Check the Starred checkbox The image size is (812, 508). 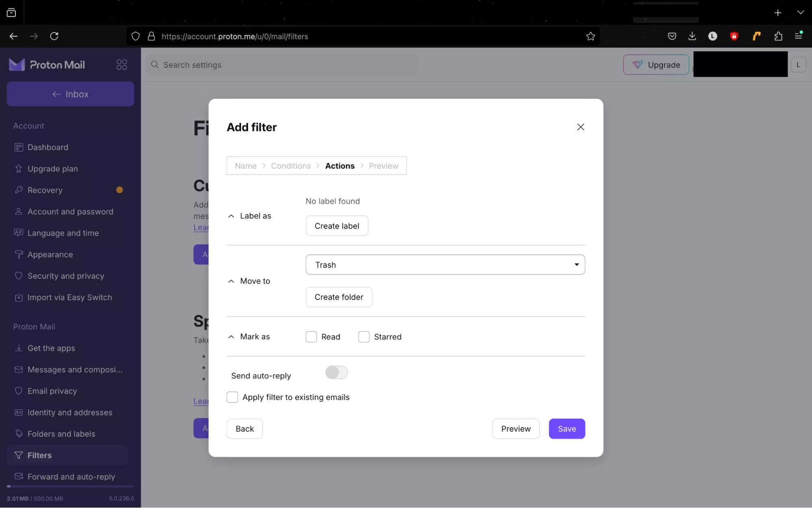coord(364,337)
